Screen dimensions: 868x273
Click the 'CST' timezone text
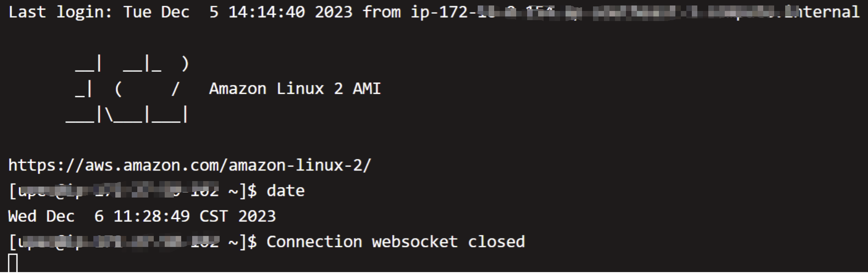pos(214,216)
